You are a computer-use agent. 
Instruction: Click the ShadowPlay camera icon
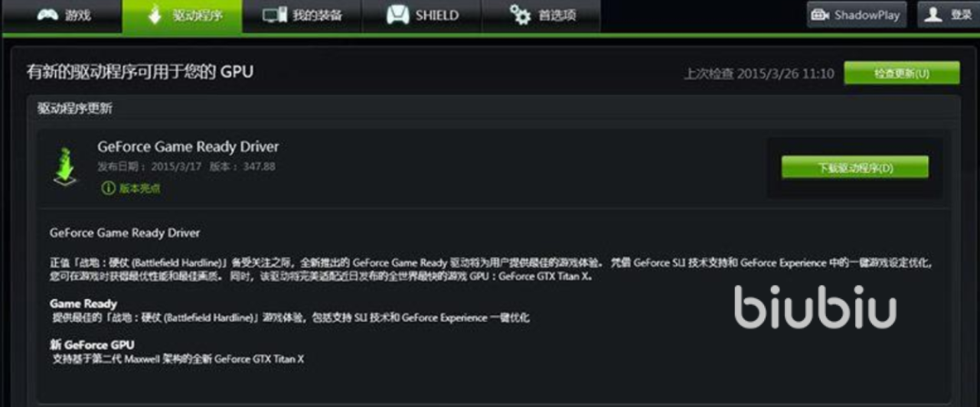820,15
